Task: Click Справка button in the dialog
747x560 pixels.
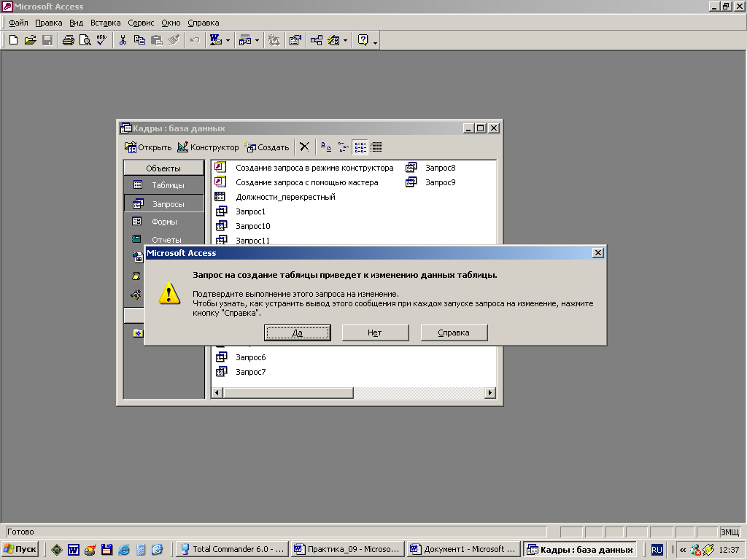Action: (454, 332)
